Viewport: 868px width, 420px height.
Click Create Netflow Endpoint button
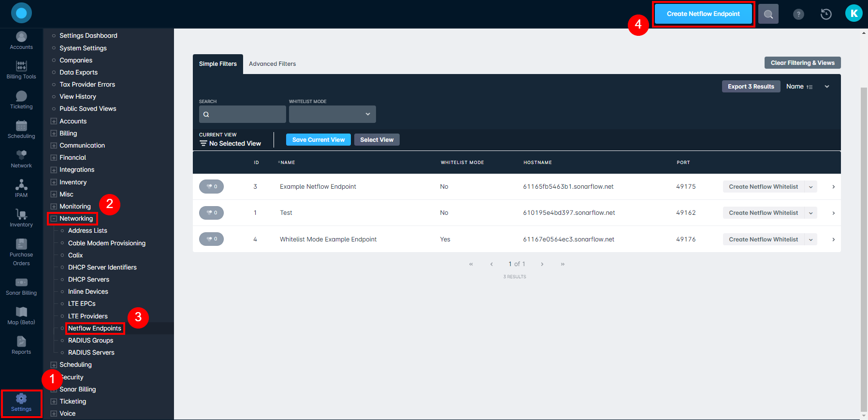coord(703,14)
